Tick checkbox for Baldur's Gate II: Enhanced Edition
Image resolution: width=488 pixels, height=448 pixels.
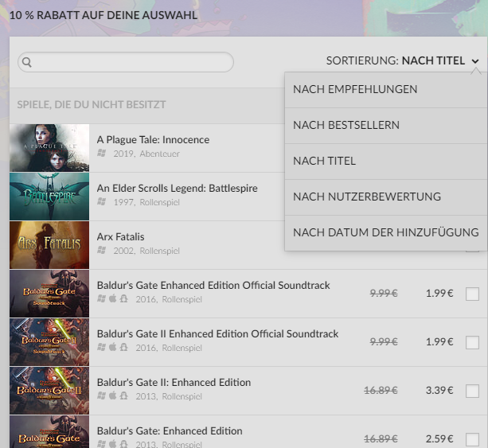[472, 391]
